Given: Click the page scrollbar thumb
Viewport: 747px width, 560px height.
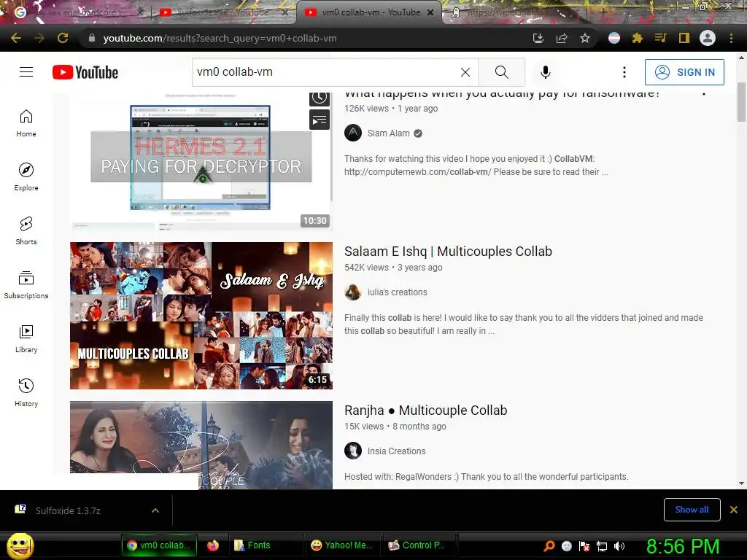Looking at the screenshot, I should click(741, 101).
